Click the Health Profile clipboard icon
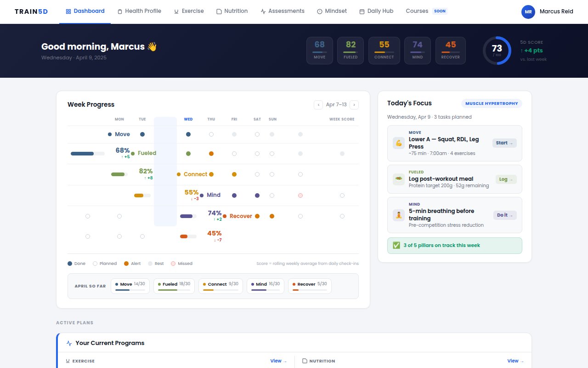The image size is (588, 368). [x=120, y=11]
